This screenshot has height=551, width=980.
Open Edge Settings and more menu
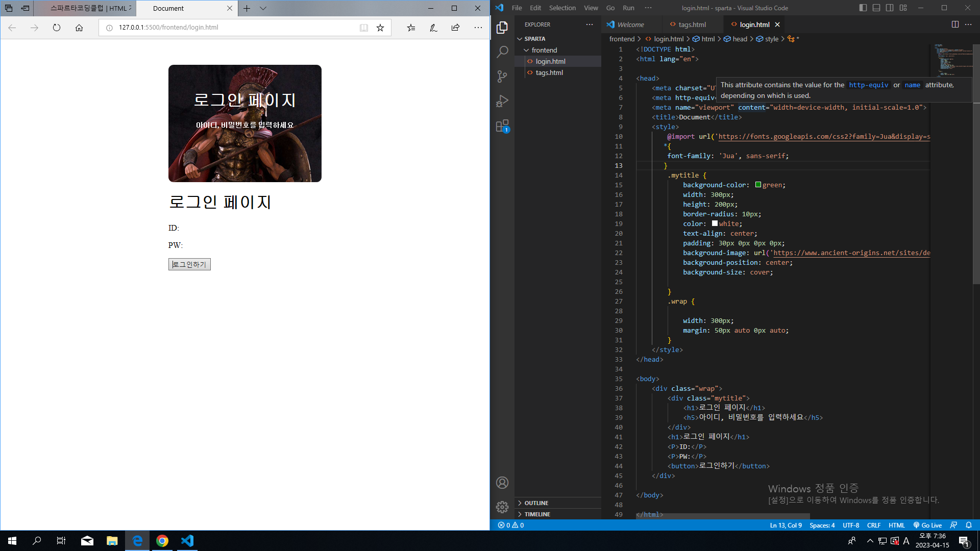point(478,28)
